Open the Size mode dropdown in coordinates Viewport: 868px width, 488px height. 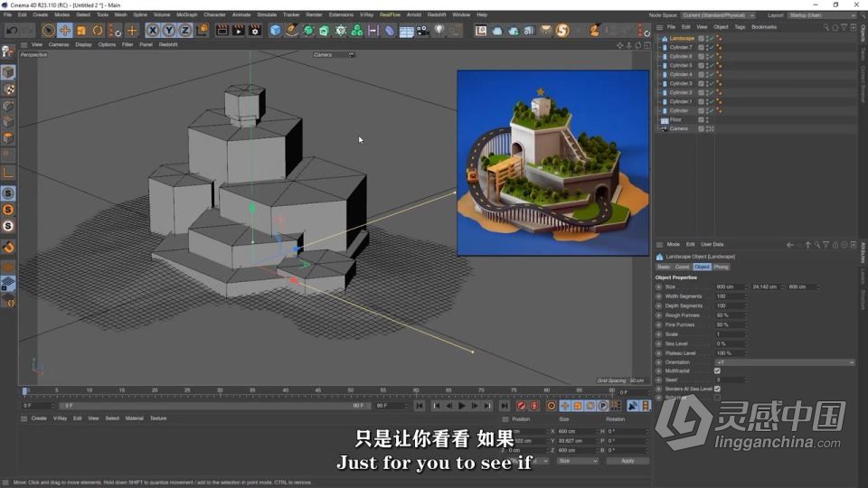[x=578, y=461]
